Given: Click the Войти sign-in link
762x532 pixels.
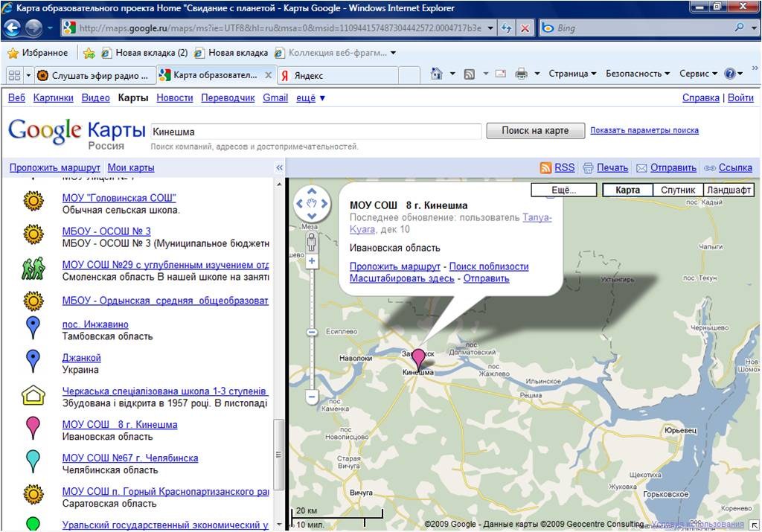Looking at the screenshot, I should pos(740,97).
